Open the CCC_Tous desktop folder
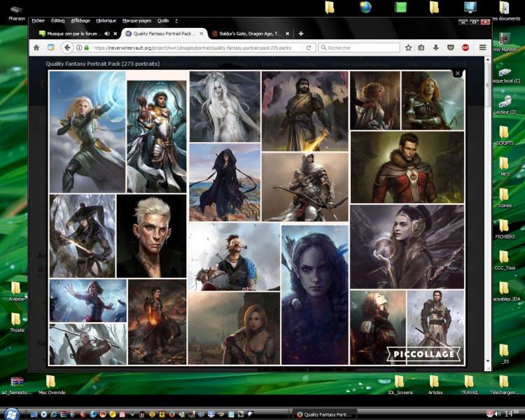The height and width of the screenshot is (420, 525). tap(505, 260)
